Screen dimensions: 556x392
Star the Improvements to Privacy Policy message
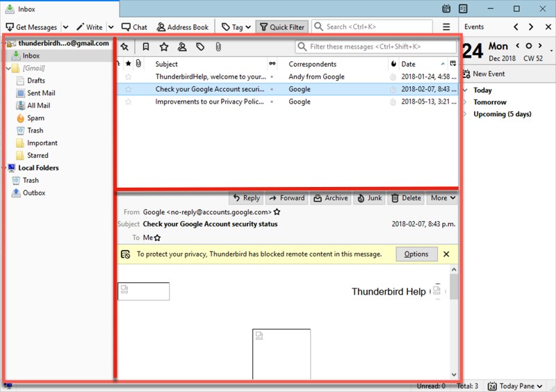129,101
